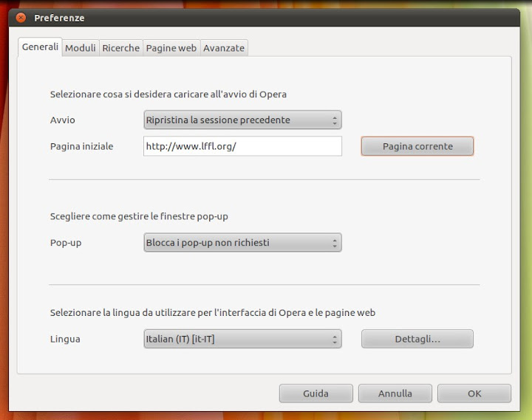The image size is (532, 420).
Task: Switch to the Pagine web tab
Action: pyautogui.click(x=171, y=48)
